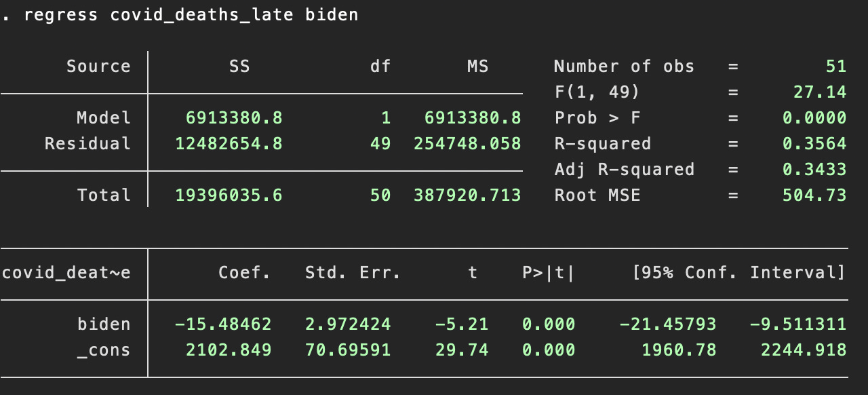
Task: Click _cons coefficient 2102.849
Action: coord(229,350)
